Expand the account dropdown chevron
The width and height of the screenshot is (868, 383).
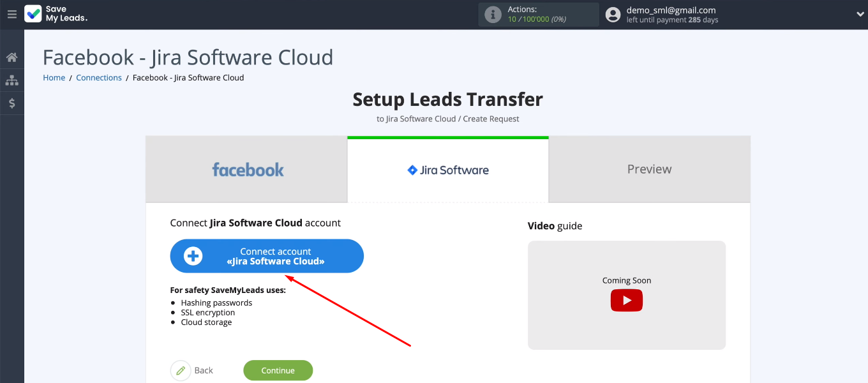(x=860, y=15)
